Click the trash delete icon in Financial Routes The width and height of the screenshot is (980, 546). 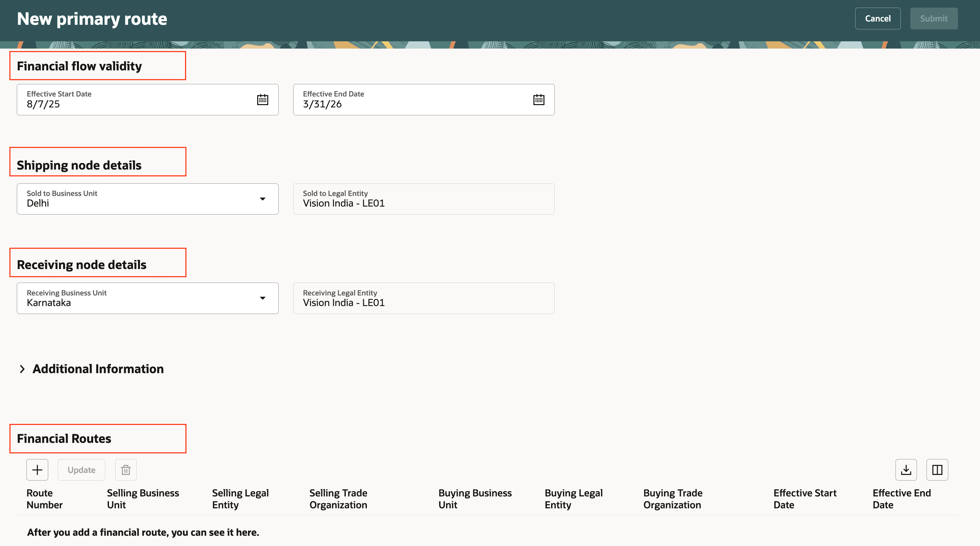pyautogui.click(x=126, y=470)
